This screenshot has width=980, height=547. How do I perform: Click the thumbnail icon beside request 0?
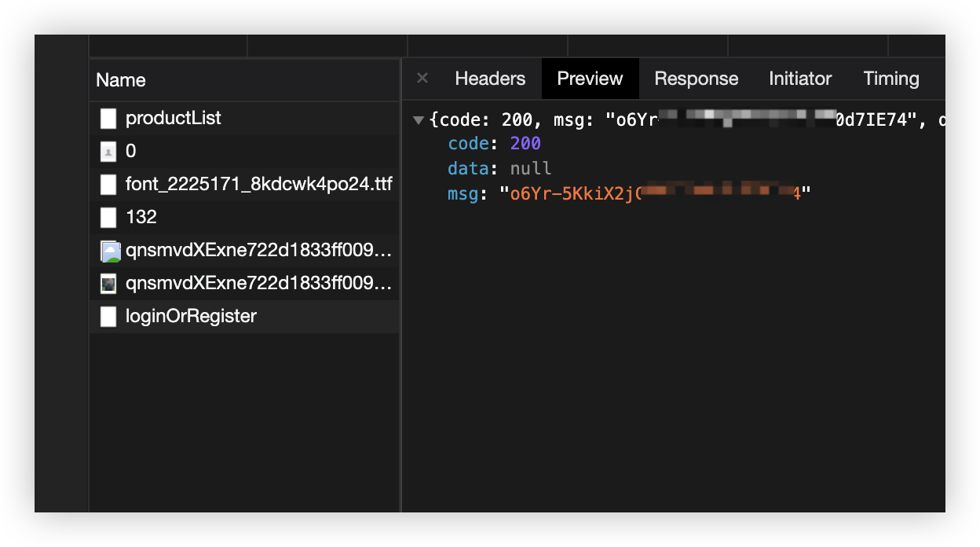pyautogui.click(x=108, y=152)
